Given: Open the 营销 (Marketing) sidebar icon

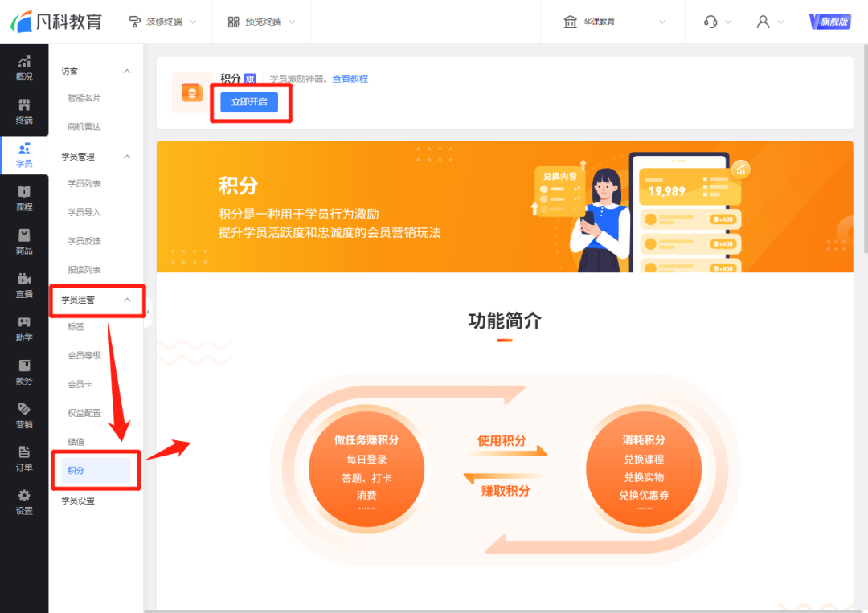Looking at the screenshot, I should pos(24,417).
